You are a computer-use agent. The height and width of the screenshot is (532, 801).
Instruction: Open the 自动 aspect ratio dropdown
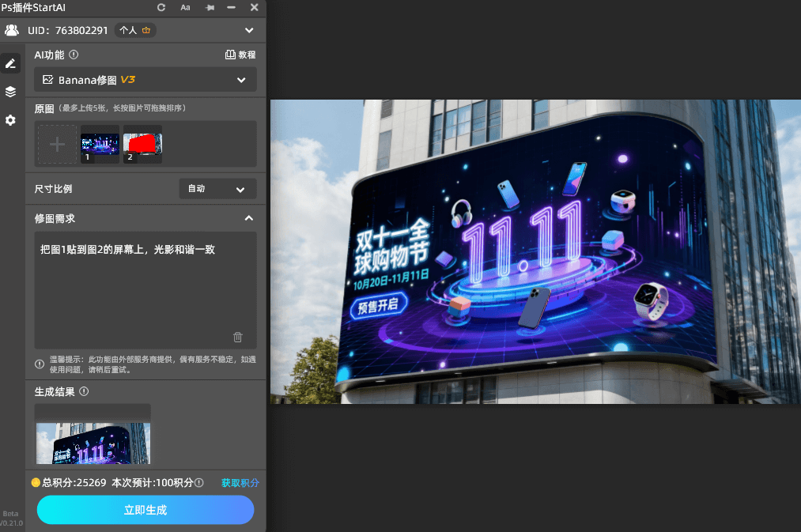point(217,189)
